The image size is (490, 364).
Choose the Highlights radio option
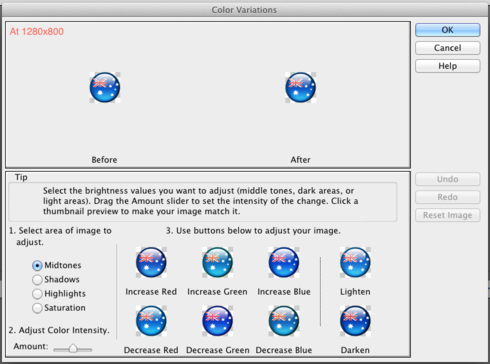[x=37, y=294]
